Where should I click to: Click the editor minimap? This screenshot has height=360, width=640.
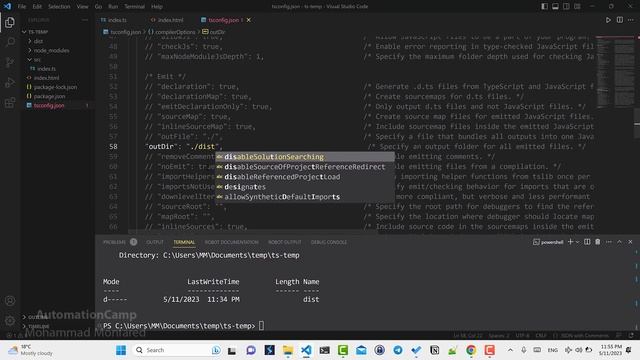click(x=615, y=73)
